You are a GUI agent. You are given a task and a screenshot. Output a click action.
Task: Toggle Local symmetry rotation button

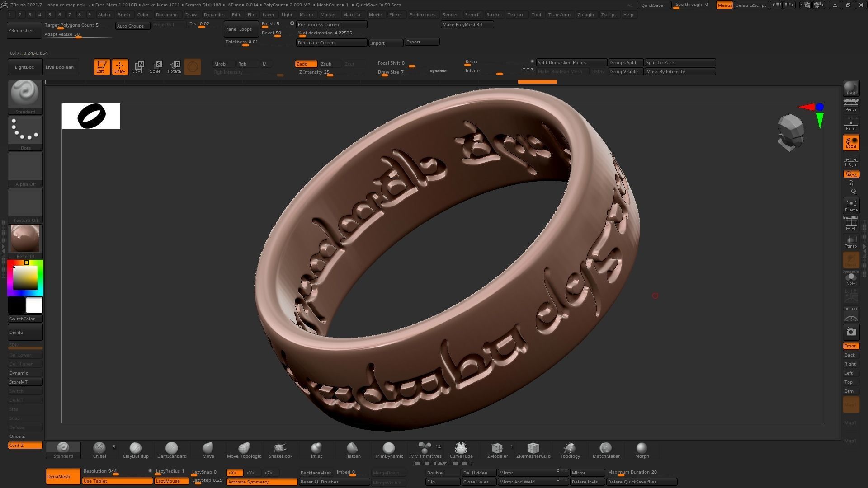[x=851, y=143]
